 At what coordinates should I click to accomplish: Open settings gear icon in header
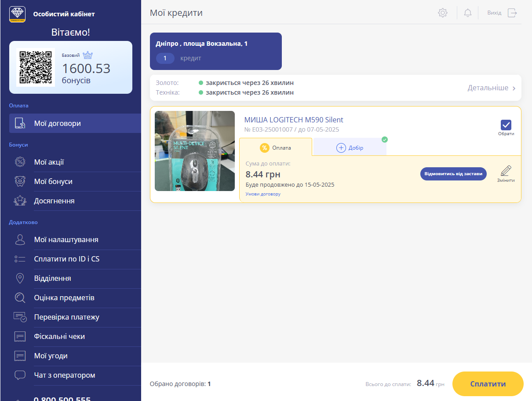(x=443, y=13)
